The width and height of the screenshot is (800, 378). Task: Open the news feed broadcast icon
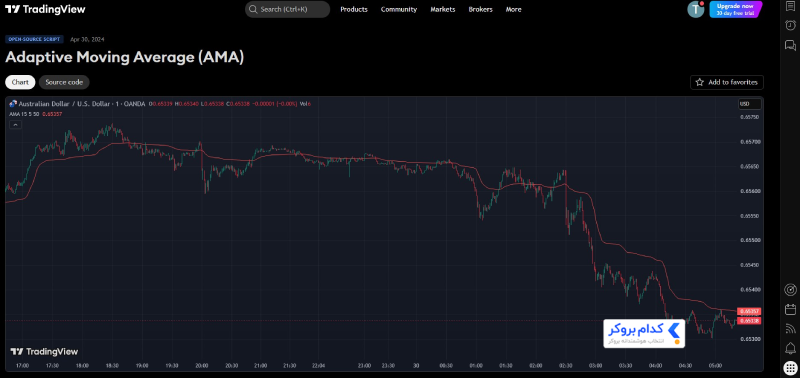(x=790, y=329)
